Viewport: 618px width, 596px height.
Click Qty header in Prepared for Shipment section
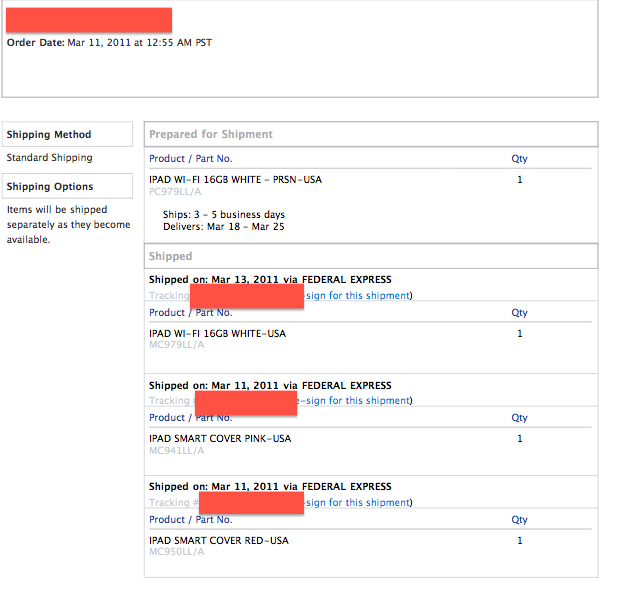(519, 159)
